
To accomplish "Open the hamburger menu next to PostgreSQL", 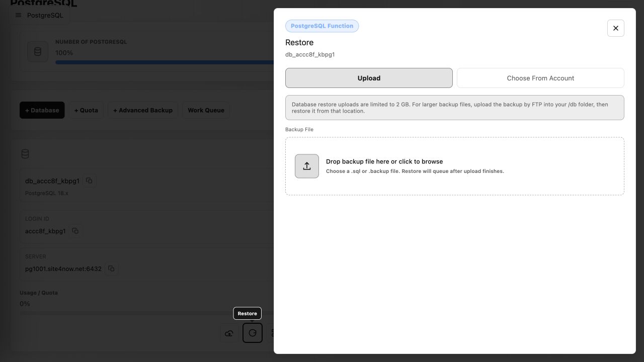I will point(19,15).
